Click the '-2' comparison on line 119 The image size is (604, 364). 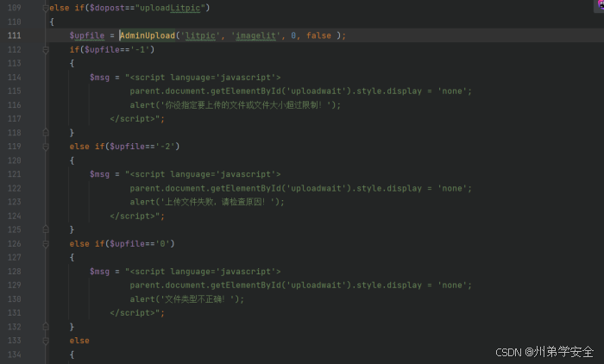[x=165, y=147]
